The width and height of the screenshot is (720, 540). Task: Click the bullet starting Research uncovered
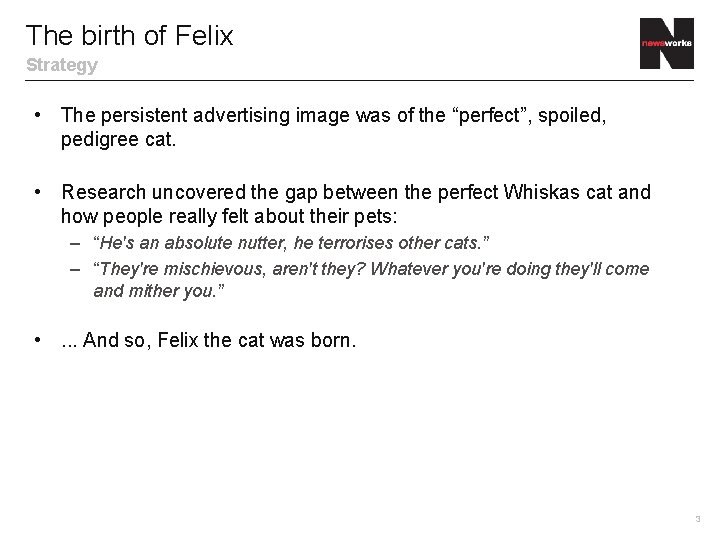tap(356, 204)
